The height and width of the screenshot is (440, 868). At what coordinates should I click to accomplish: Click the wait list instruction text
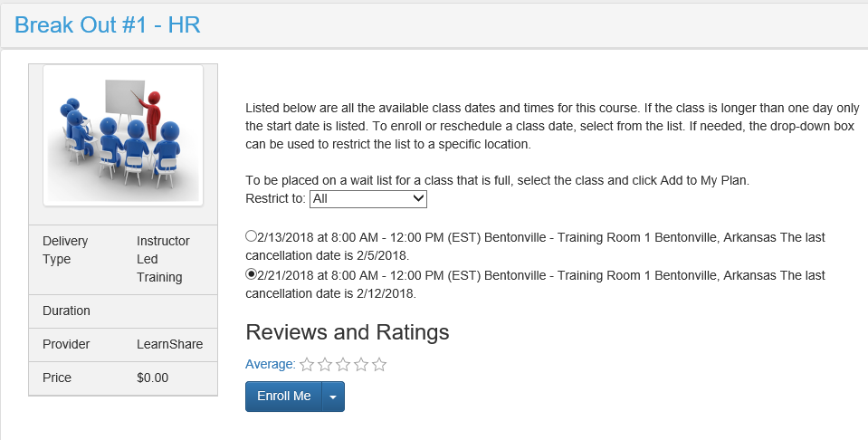(x=497, y=180)
